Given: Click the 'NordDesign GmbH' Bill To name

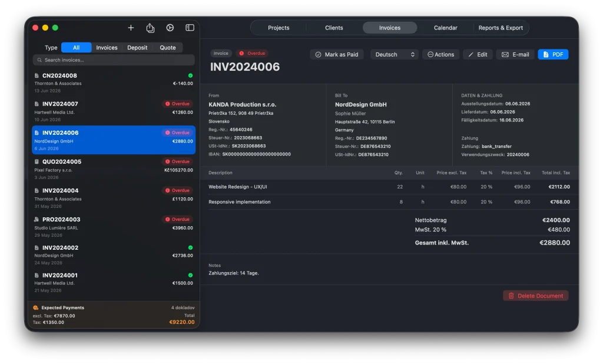Looking at the screenshot, I should [x=361, y=105].
